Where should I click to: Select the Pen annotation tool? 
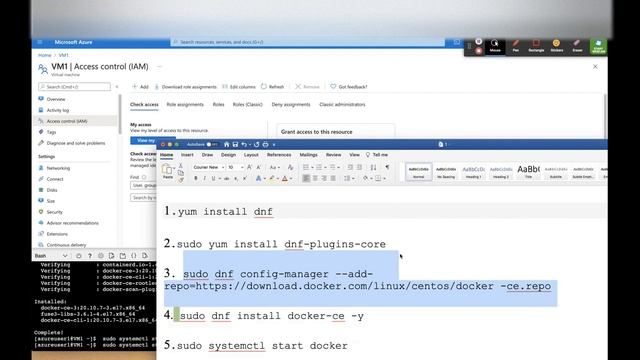click(x=516, y=46)
